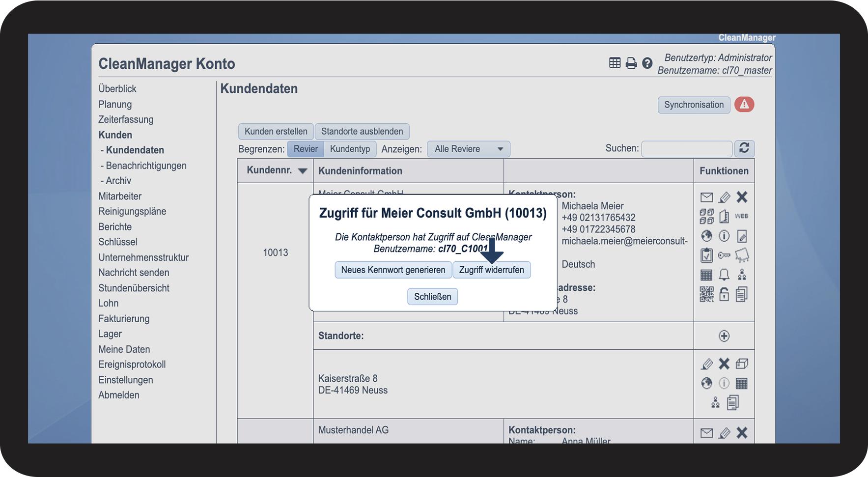Screen dimensions: 868x477
Task: Toggle the Revier filter option
Action: coord(306,149)
